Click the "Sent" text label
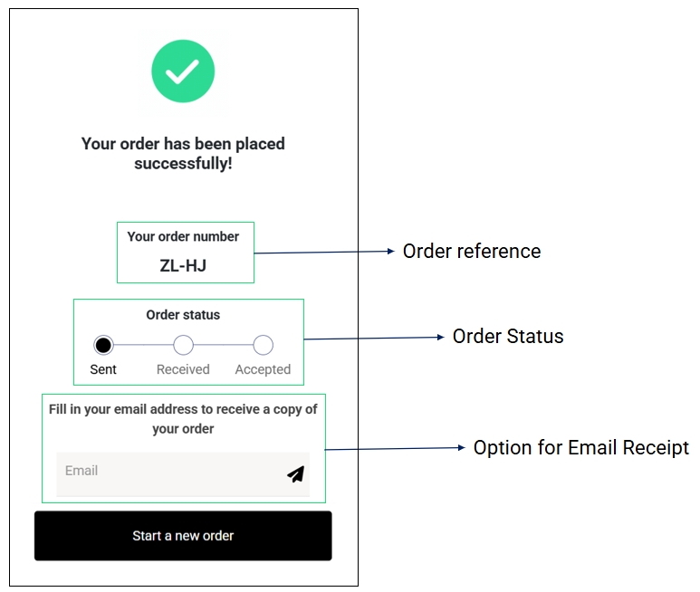 pos(103,369)
